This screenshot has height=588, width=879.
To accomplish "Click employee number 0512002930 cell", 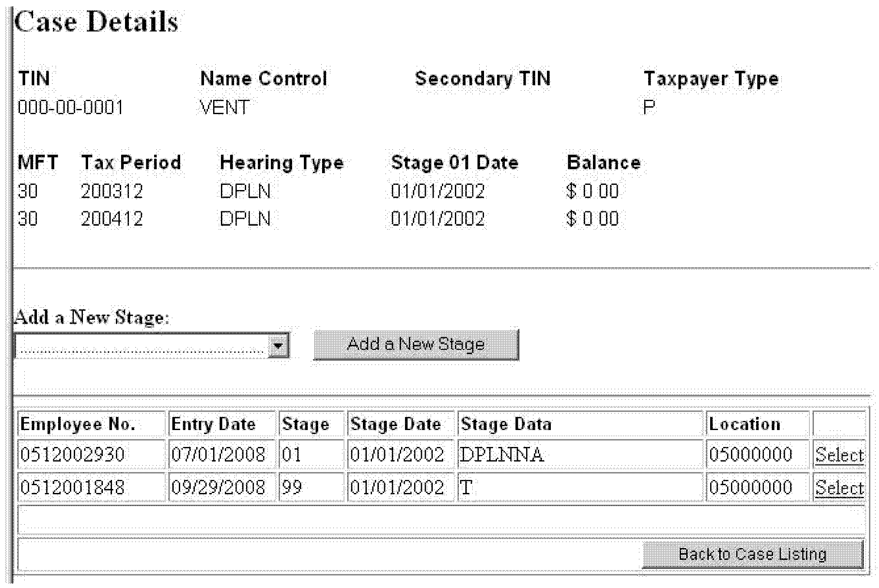I will 72,455.
